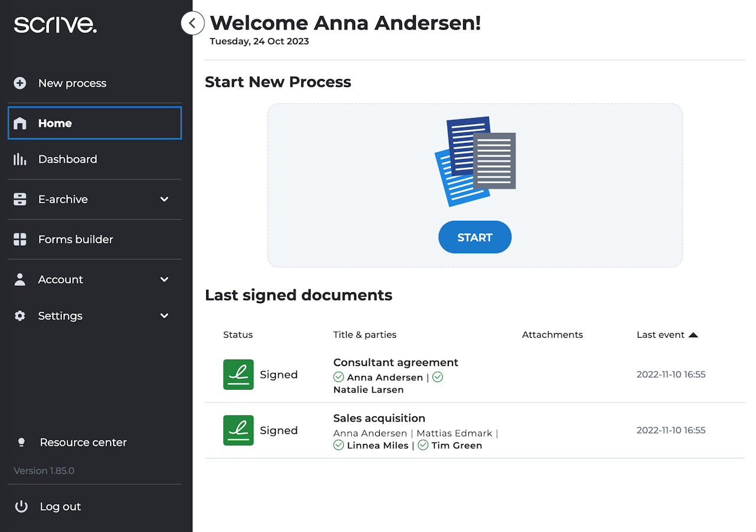Viewport: 756px width, 532px height.
Task: Click the Log out power icon
Action: 21,507
